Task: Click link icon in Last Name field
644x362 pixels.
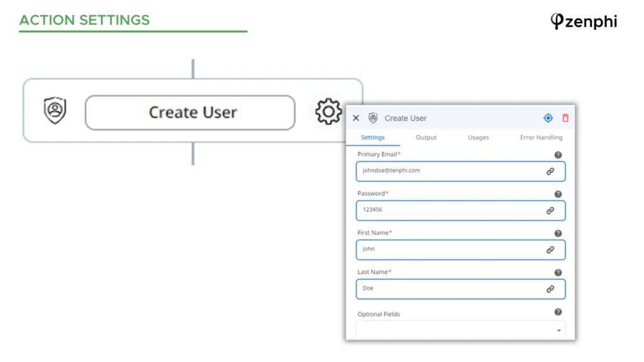Action: click(550, 289)
